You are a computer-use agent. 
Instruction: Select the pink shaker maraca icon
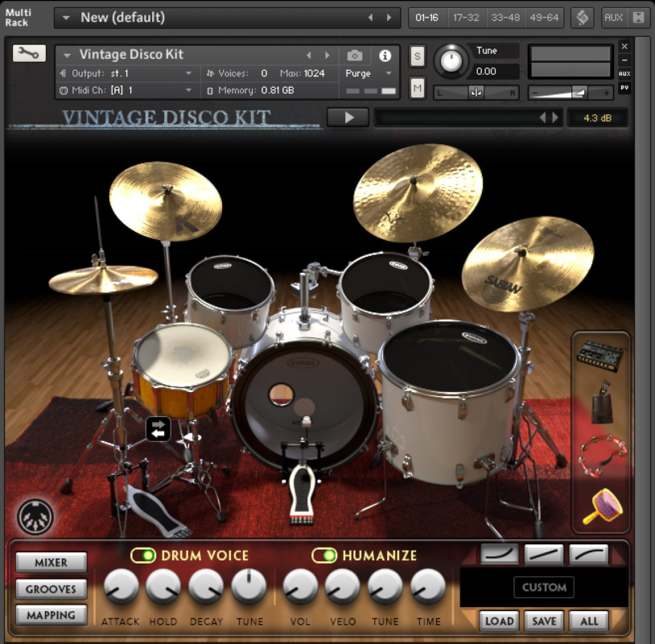point(600,506)
